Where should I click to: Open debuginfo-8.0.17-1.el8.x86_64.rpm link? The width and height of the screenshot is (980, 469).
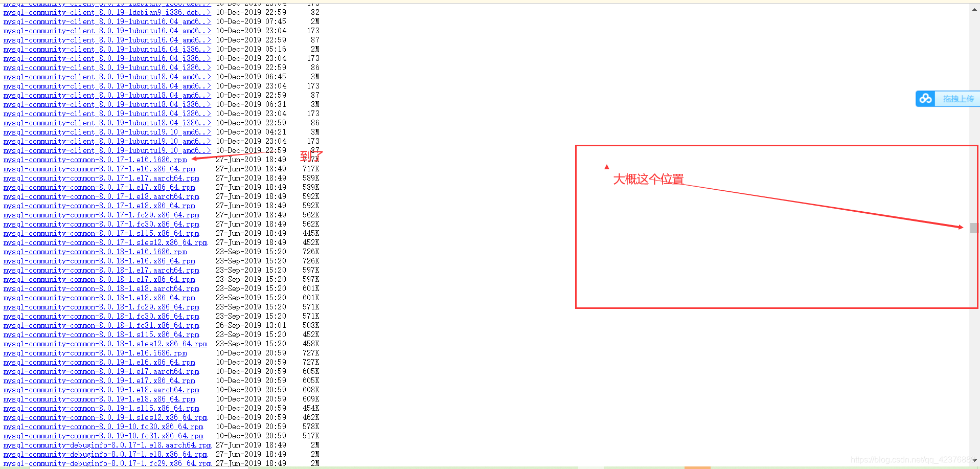(105, 454)
